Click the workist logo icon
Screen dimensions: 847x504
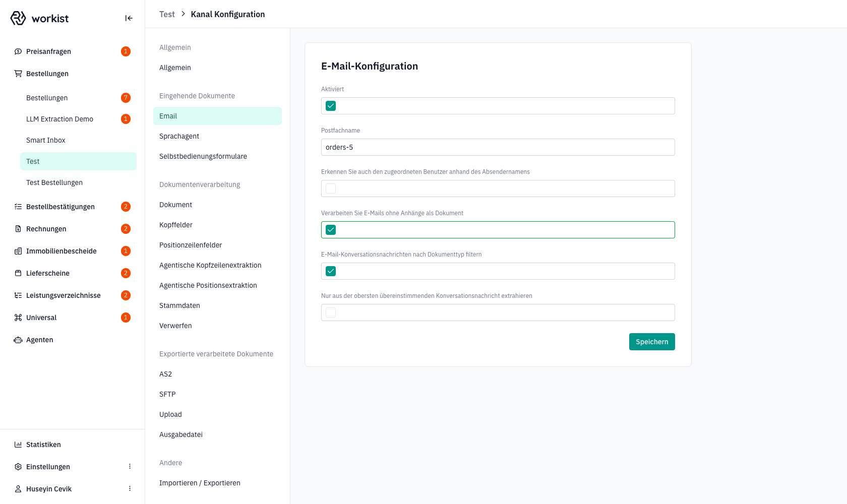click(x=18, y=18)
